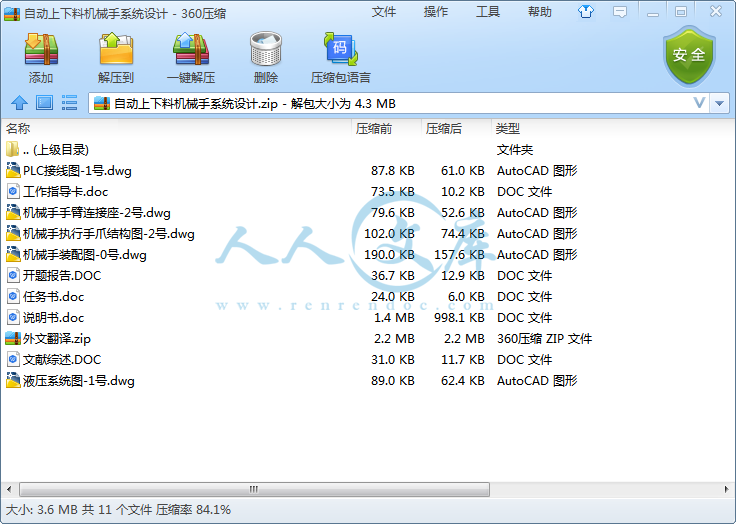Click the 1.4 MB size cell

tap(394, 318)
